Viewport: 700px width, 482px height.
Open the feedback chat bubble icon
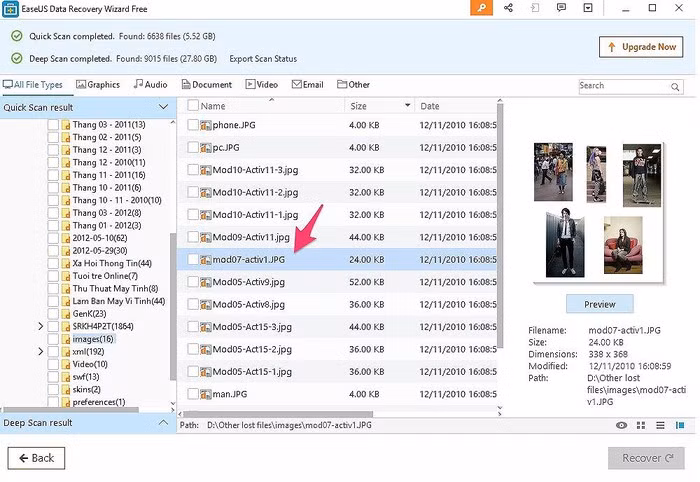(561, 8)
